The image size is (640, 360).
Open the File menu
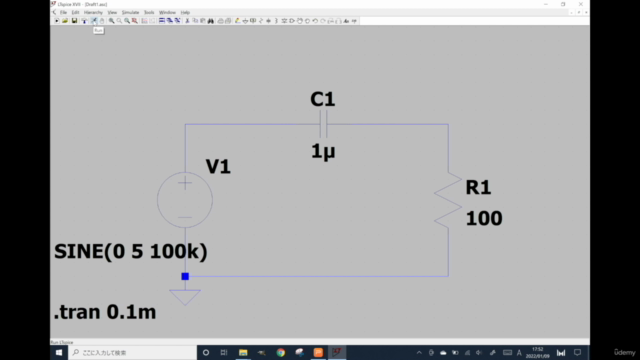(63, 13)
